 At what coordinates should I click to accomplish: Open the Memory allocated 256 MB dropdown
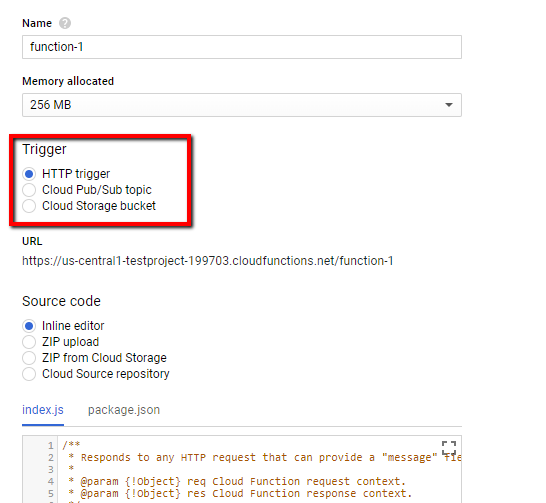tap(242, 105)
